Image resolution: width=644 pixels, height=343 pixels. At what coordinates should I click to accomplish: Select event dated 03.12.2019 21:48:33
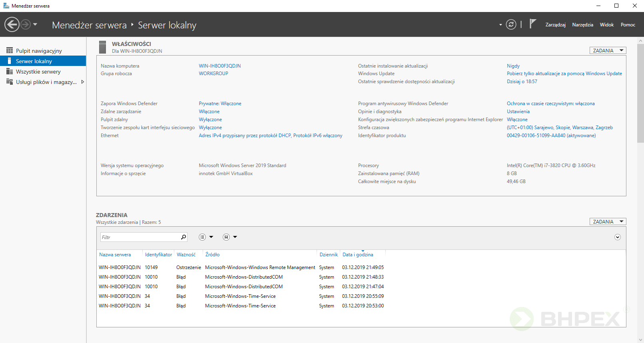point(361,277)
